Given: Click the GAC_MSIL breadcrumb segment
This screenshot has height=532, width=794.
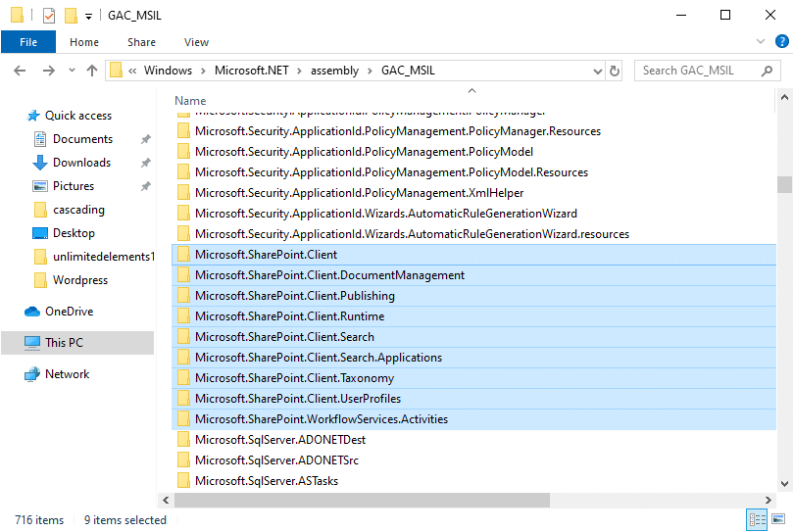Looking at the screenshot, I should pyautogui.click(x=408, y=71).
